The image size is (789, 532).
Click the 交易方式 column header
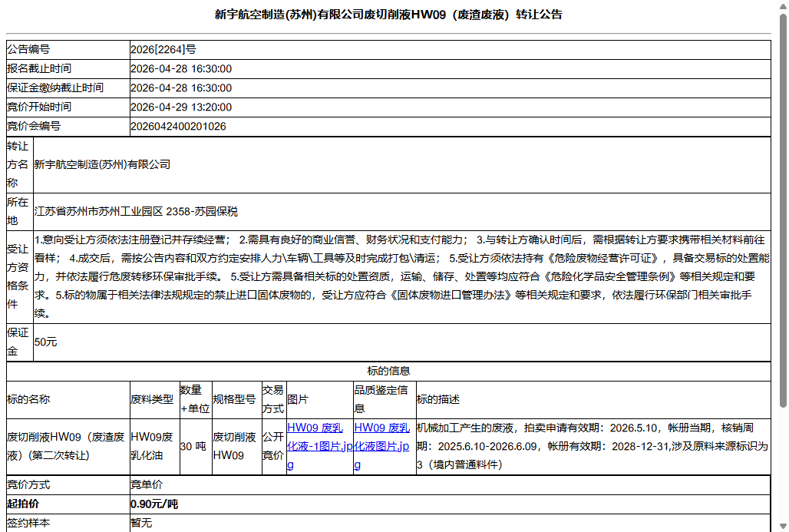[x=274, y=400]
